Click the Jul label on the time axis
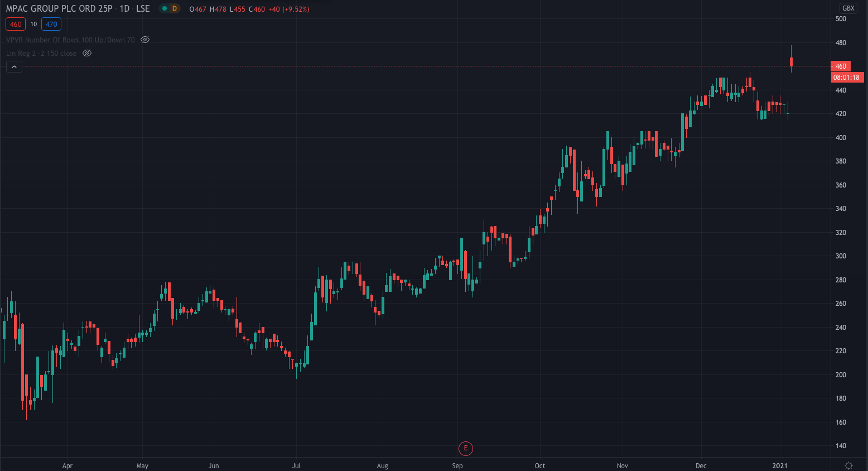 296,465
